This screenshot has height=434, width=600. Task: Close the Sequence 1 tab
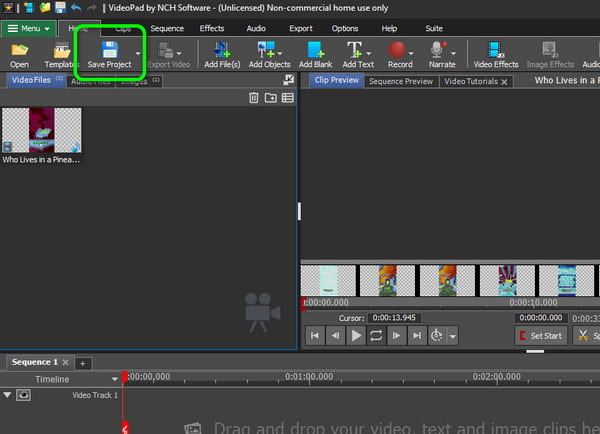coord(65,362)
